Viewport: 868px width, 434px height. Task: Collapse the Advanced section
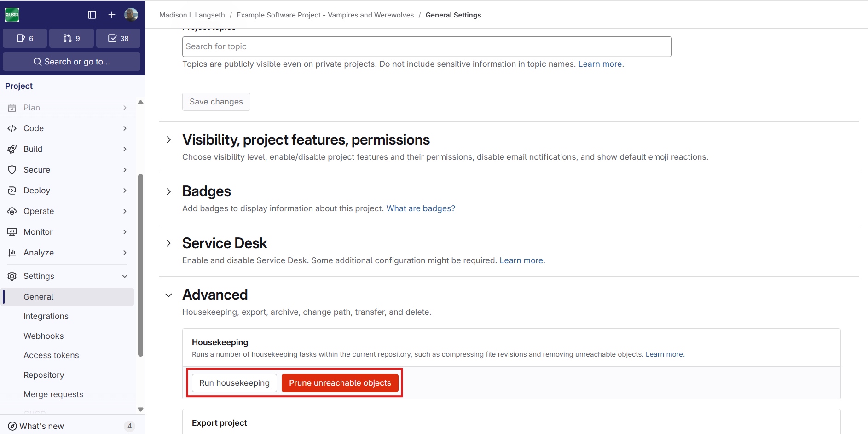(x=168, y=295)
